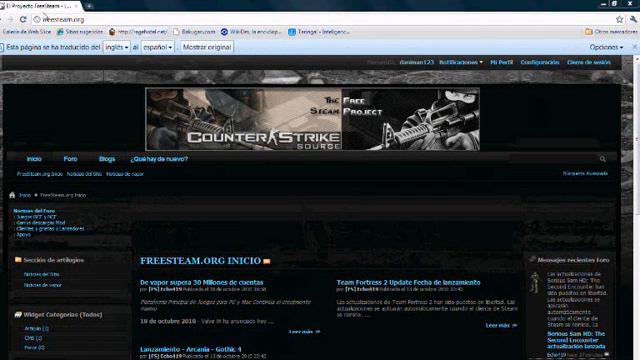Bookmark this page with the star icon
Viewport: 640px width, 360px height.
(x=620, y=19)
